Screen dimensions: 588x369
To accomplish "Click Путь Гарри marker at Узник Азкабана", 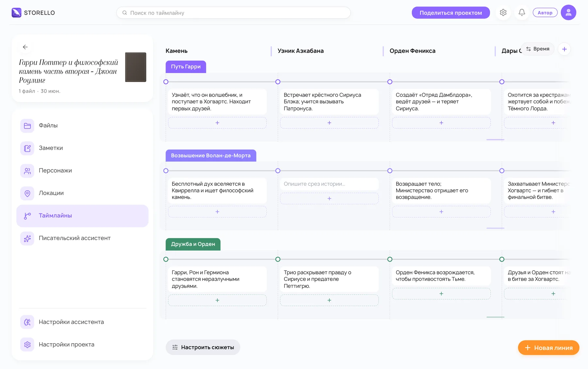I will pos(278,82).
